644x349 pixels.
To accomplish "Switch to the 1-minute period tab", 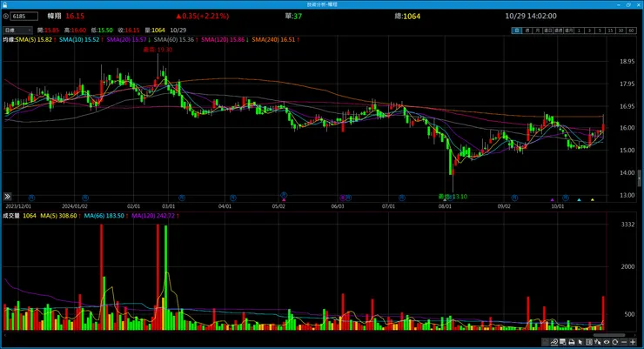I will click(579, 30).
